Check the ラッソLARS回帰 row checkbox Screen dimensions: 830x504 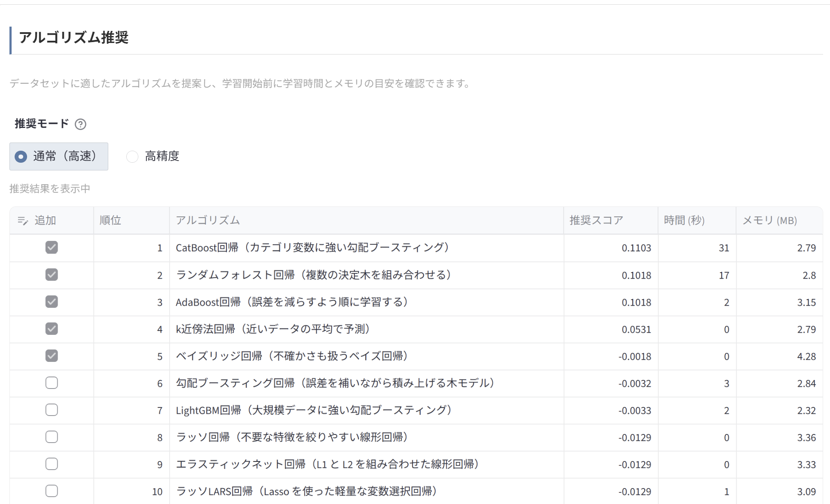(52, 491)
